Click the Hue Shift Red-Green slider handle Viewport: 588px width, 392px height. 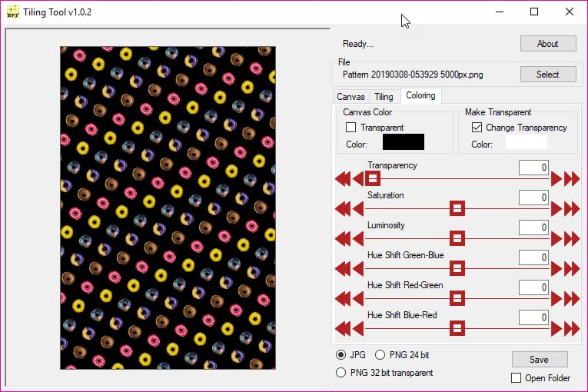(457, 298)
